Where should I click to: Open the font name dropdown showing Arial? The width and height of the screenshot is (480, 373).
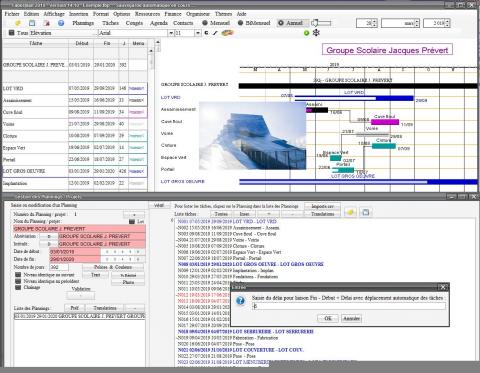point(171,33)
